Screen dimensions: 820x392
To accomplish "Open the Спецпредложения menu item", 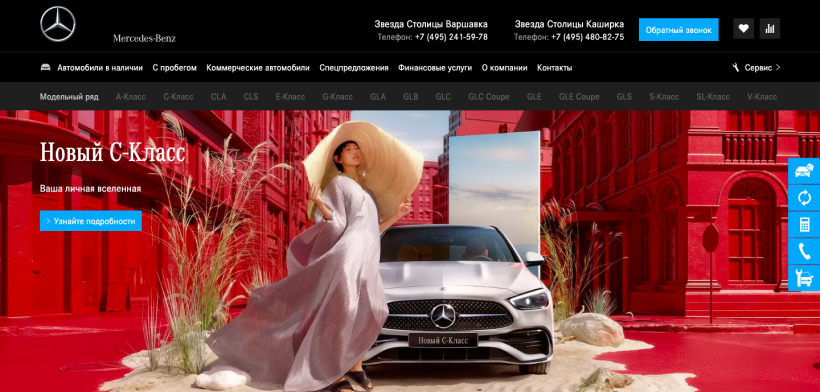I will tap(354, 68).
